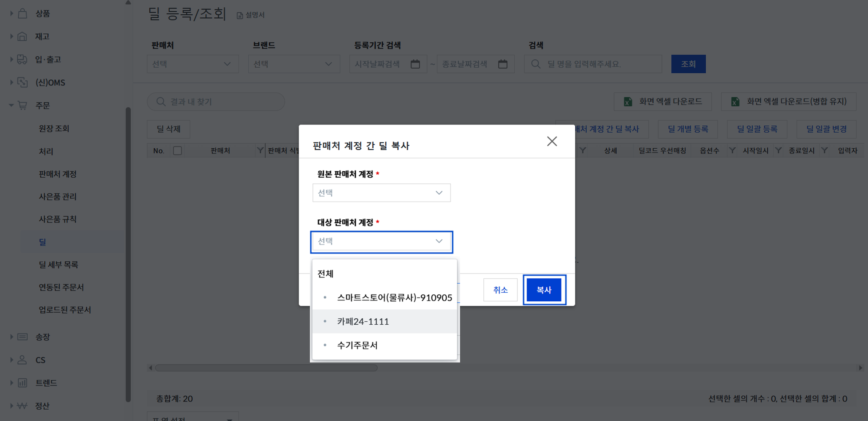Click the 정산 won currency icon

click(22, 406)
